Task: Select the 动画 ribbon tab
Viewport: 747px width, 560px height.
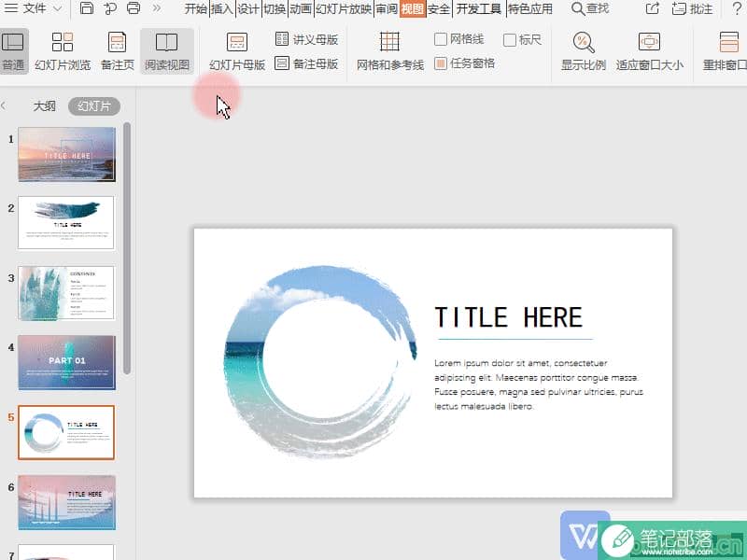Action: pyautogui.click(x=301, y=8)
